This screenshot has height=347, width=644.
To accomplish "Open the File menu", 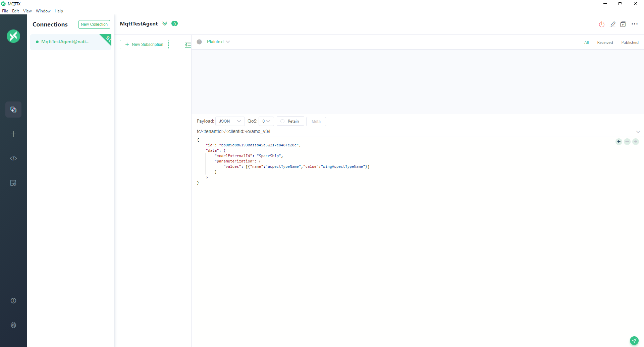I will click(x=5, y=11).
